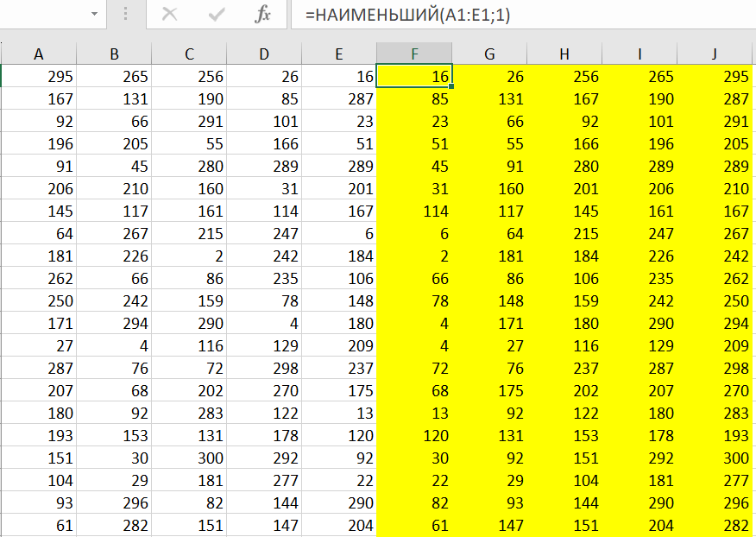
Task: Select column B header
Action: 114,54
